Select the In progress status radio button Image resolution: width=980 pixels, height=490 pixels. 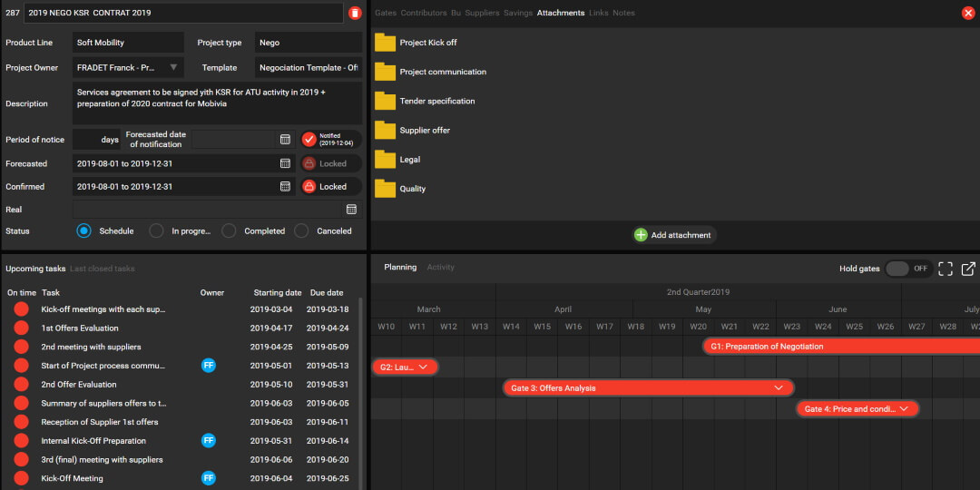(x=156, y=230)
